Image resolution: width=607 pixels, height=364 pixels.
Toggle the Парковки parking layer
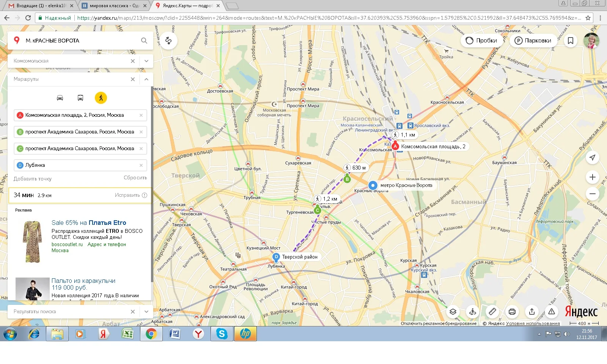(533, 41)
